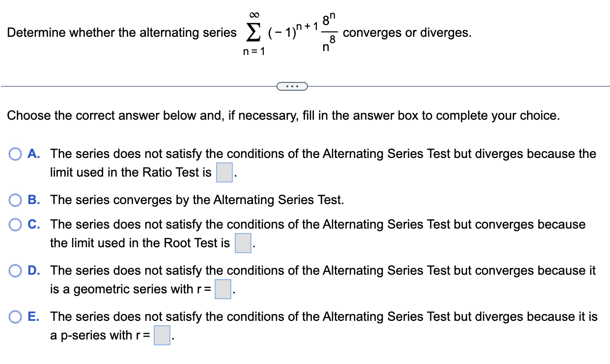The image size is (610, 364).
Task: Select the radio button for choice A
Action: (x=15, y=154)
